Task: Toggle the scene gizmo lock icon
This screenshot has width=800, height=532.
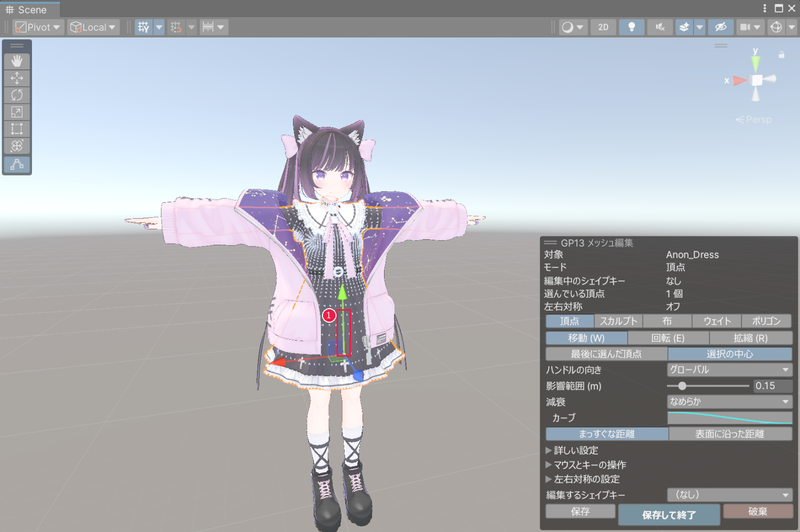Action: (781, 55)
